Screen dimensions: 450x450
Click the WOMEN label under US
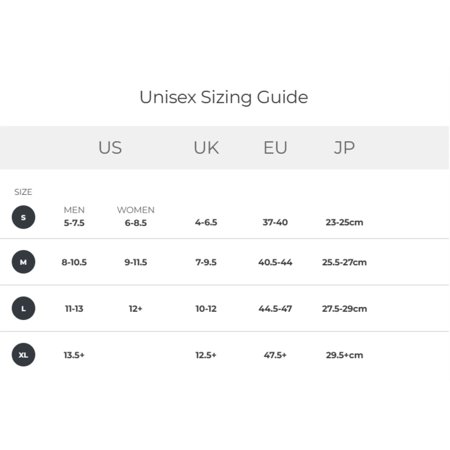coord(136,210)
